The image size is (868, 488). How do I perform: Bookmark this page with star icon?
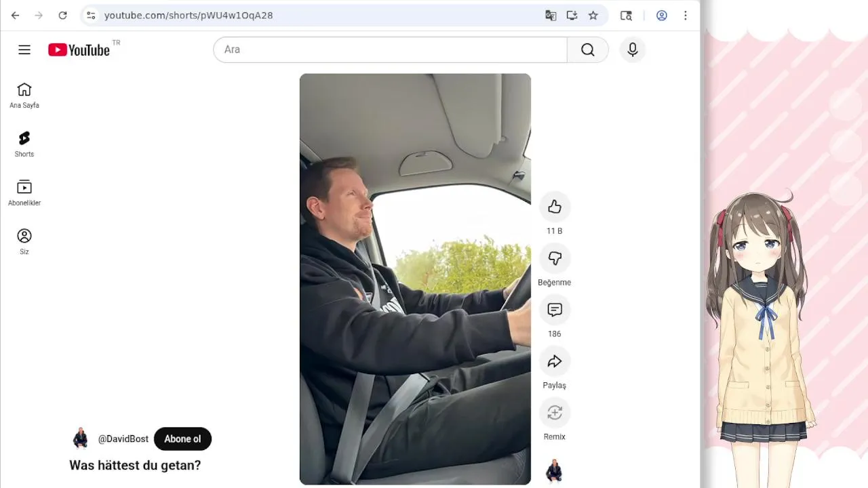(593, 15)
